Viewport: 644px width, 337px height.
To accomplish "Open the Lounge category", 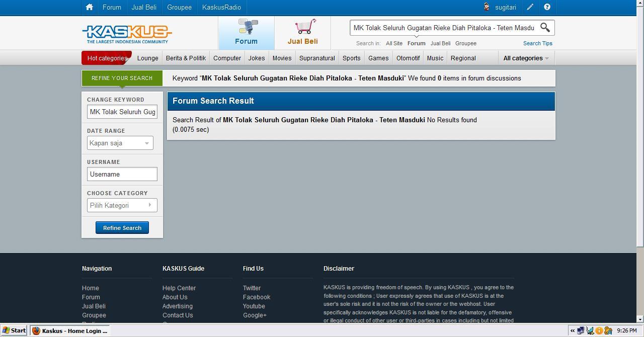I will tap(148, 58).
